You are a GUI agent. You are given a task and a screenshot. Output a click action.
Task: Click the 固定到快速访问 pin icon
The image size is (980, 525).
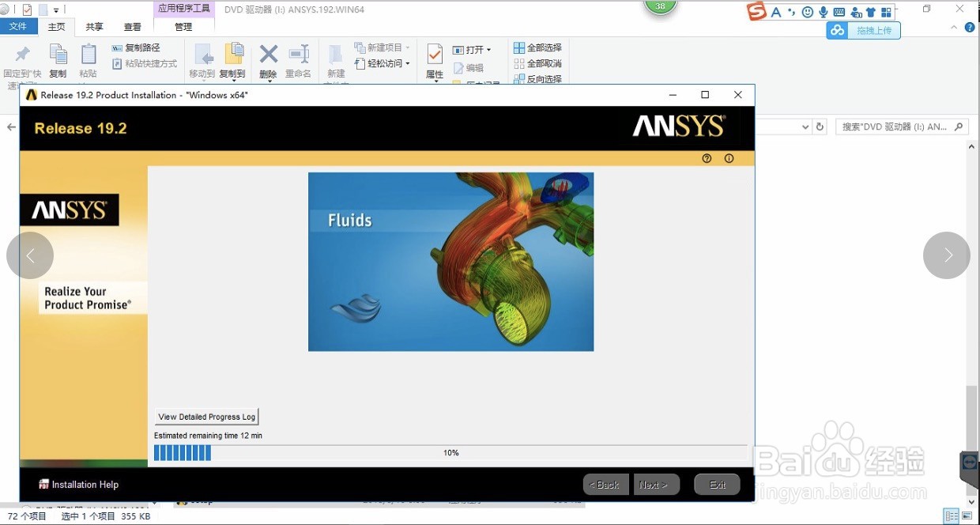click(x=22, y=55)
